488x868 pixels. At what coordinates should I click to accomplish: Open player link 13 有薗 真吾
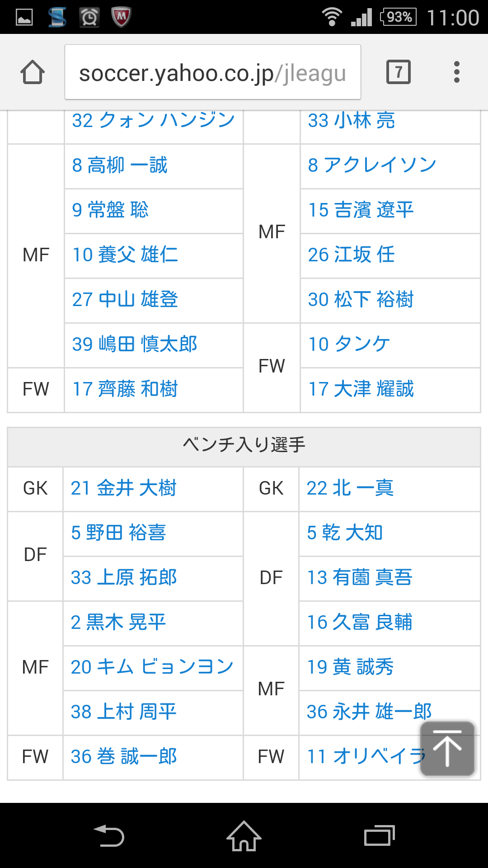pos(360,577)
